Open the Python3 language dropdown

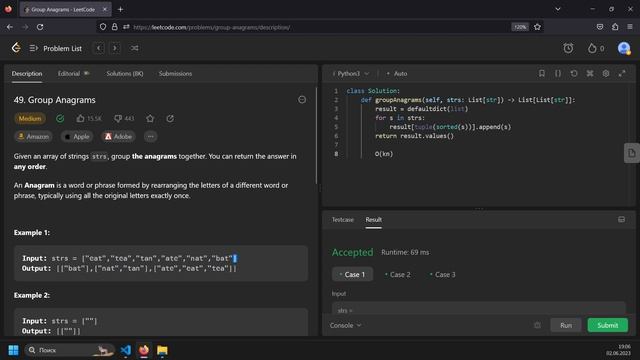351,73
